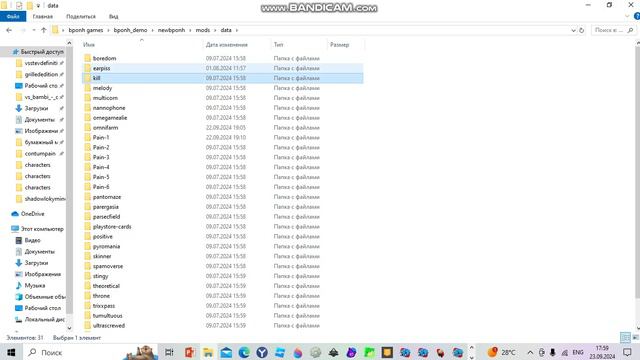The height and width of the screenshot is (360, 640).
Task: Sort by Тип column header
Action: 278,45
